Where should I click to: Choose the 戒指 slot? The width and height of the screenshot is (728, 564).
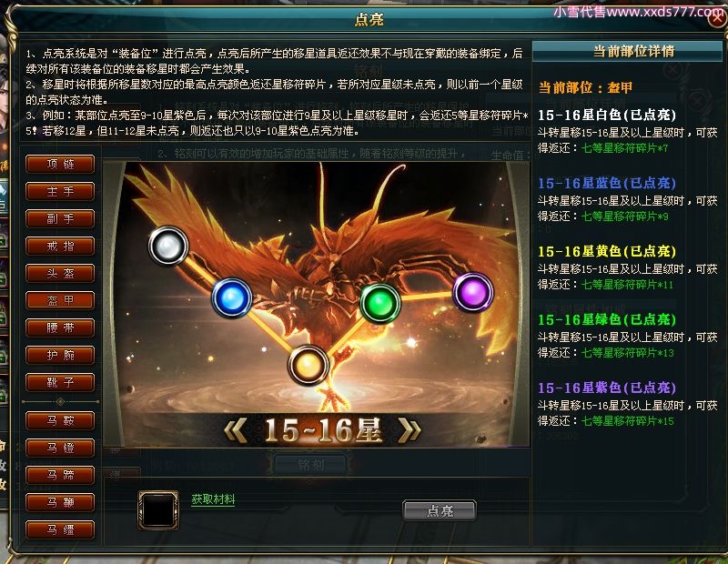(60, 246)
